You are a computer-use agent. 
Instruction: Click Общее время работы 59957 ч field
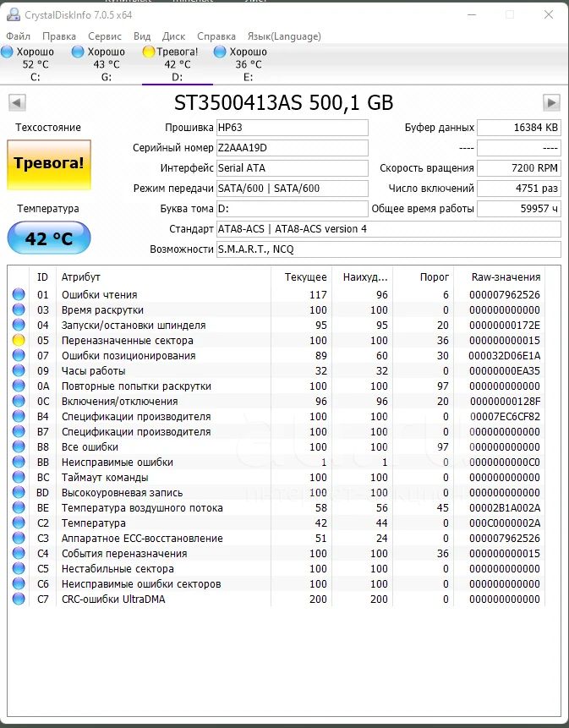[x=519, y=209]
